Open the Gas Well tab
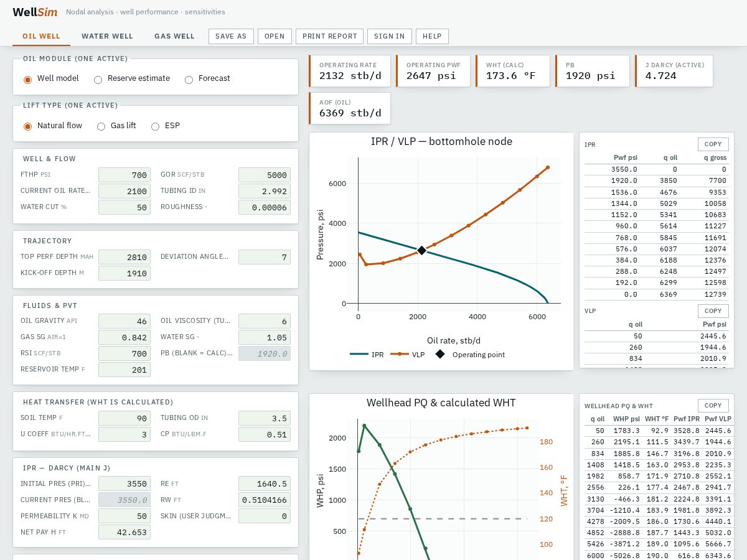Screen dimensions: 747x560 click(x=175, y=36)
